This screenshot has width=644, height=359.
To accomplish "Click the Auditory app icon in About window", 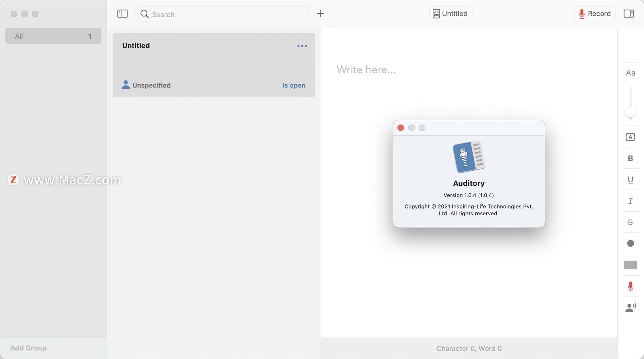I will 469,156.
